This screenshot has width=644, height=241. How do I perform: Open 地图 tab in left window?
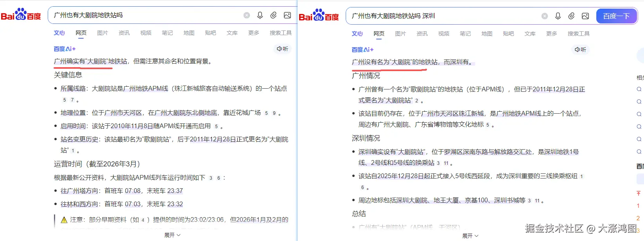coord(189,33)
